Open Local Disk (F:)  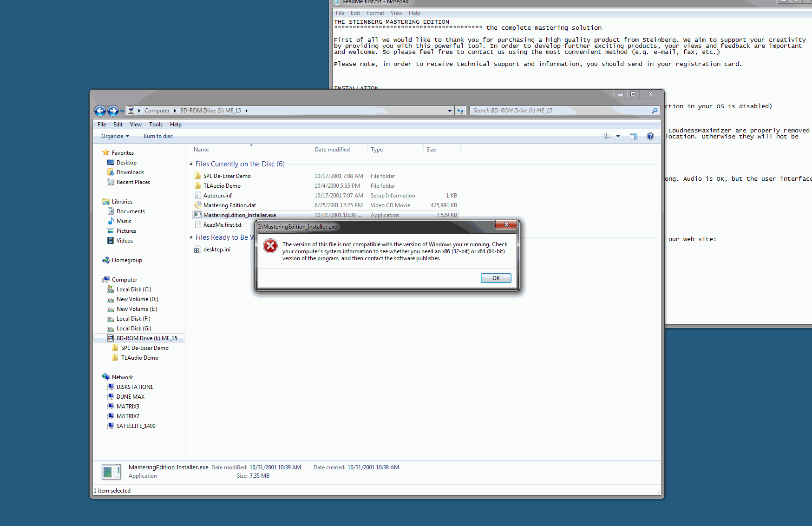pyautogui.click(x=129, y=319)
